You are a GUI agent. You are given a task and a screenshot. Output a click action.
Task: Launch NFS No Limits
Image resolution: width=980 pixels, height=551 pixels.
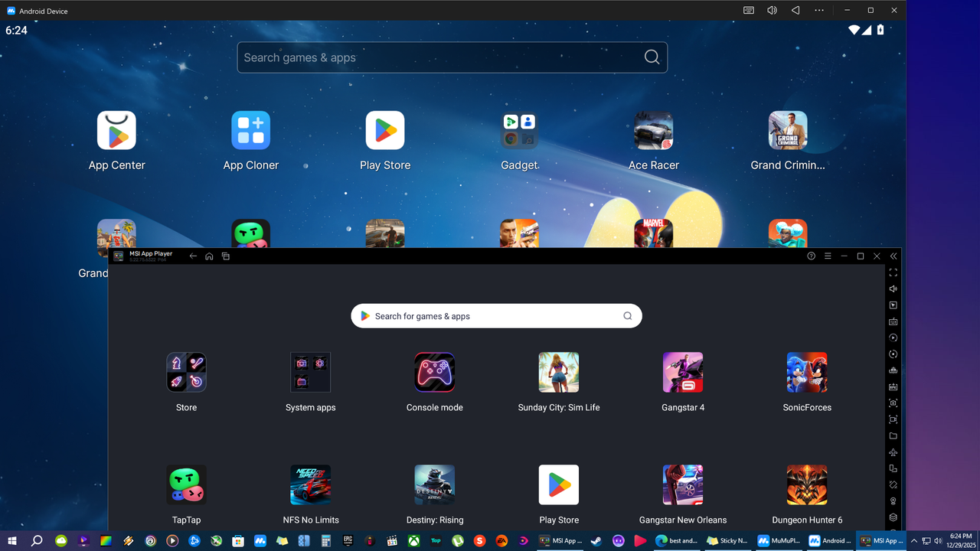click(310, 484)
